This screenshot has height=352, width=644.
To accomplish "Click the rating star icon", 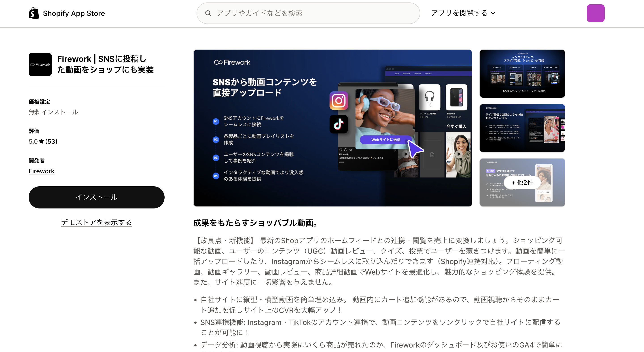I will click(42, 142).
